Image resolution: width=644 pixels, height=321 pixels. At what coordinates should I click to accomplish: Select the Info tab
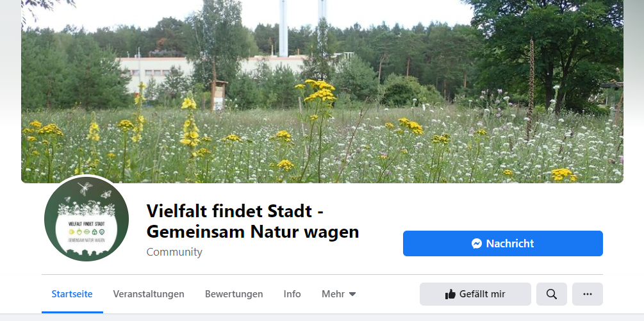pyautogui.click(x=292, y=294)
